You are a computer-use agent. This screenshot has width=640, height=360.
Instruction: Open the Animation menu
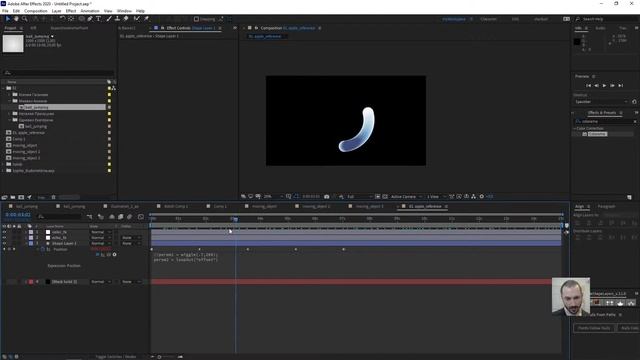90,11
